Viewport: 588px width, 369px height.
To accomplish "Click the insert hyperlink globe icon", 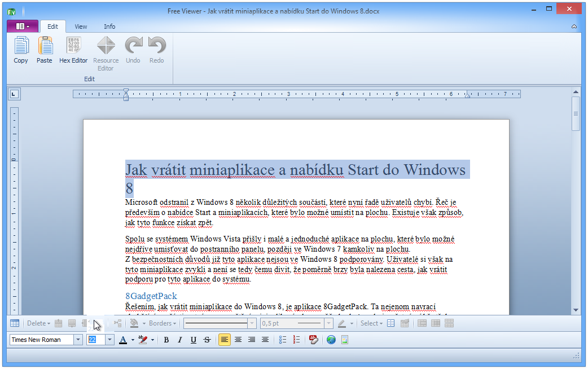I will (x=331, y=340).
